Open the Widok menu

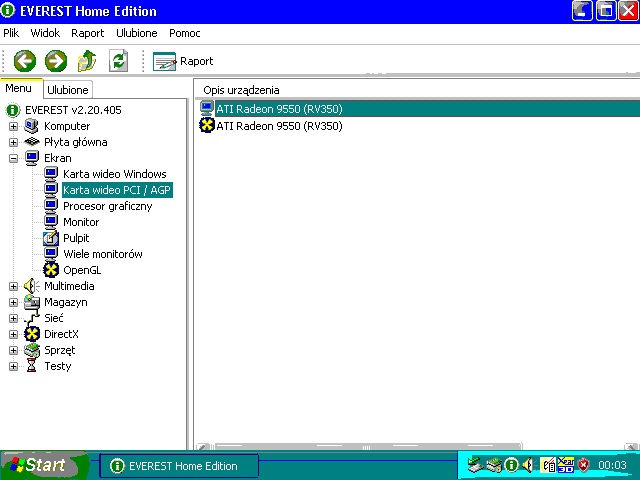(45, 33)
